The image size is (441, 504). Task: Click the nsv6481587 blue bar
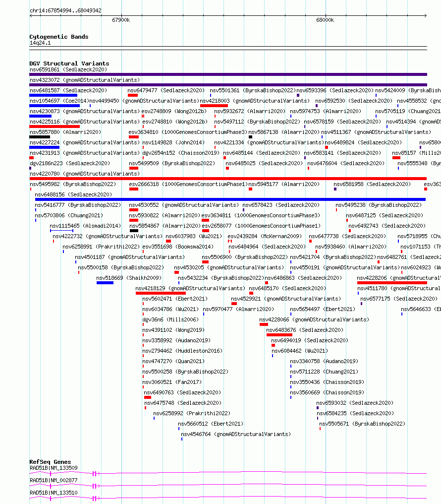click(54, 95)
